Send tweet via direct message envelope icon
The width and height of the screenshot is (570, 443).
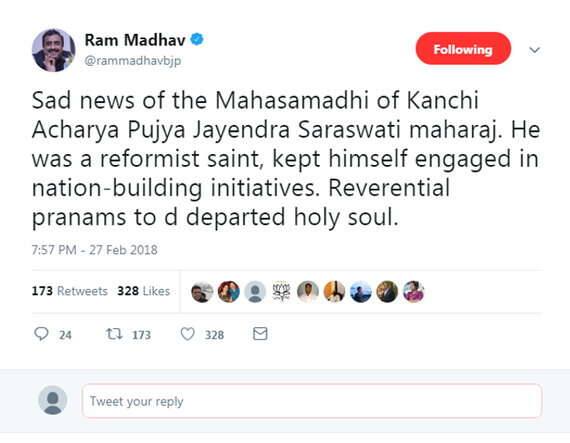point(260,334)
